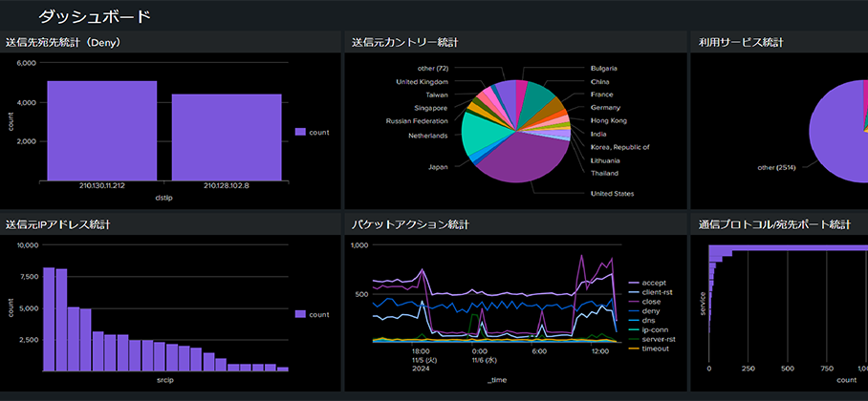
Task: Click the Japan label on country pie
Action: [438, 166]
